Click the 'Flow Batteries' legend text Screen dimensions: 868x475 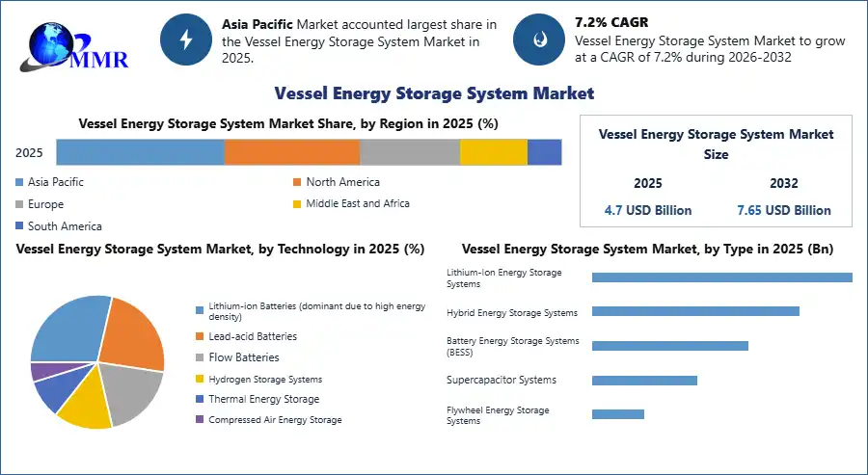(x=244, y=357)
